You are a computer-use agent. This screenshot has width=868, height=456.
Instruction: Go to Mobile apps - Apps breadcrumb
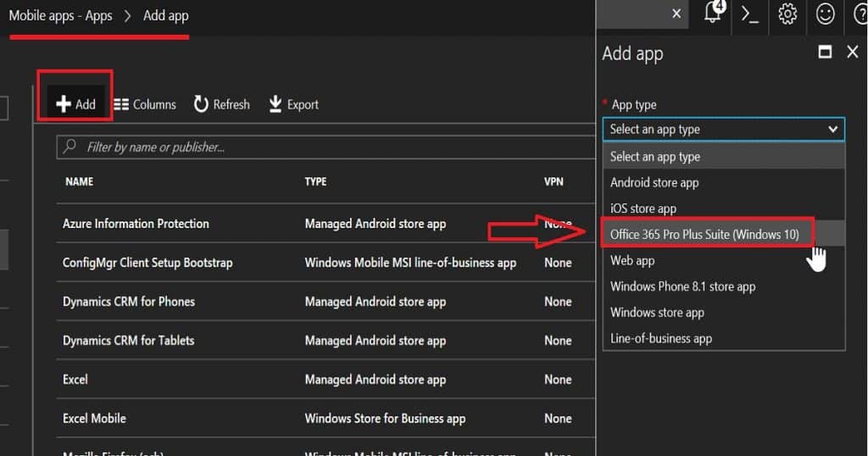pos(60,15)
